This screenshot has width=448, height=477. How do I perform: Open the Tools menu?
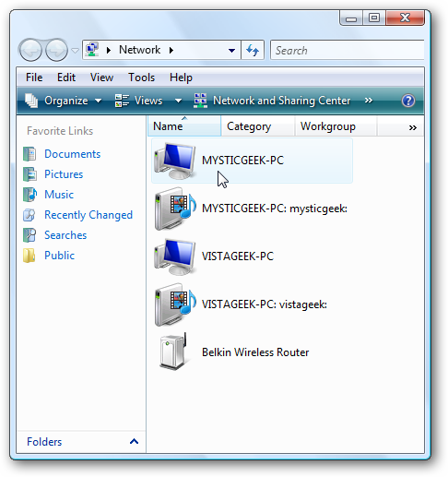[x=141, y=78]
